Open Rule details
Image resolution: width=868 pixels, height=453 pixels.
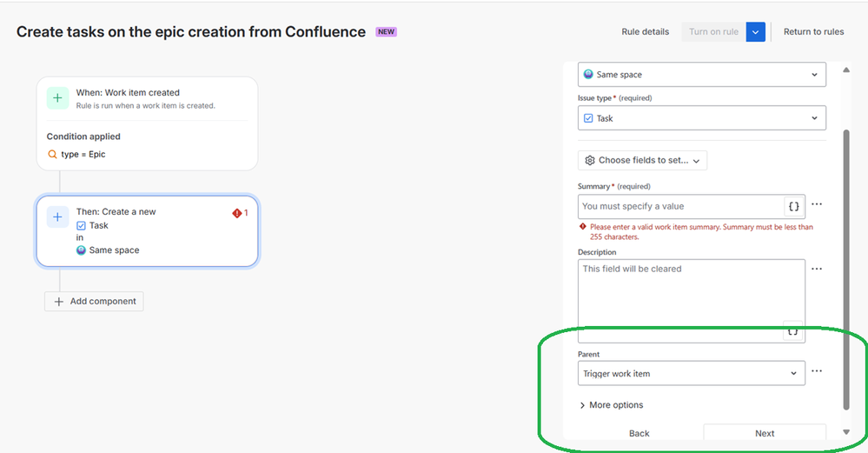(x=645, y=32)
